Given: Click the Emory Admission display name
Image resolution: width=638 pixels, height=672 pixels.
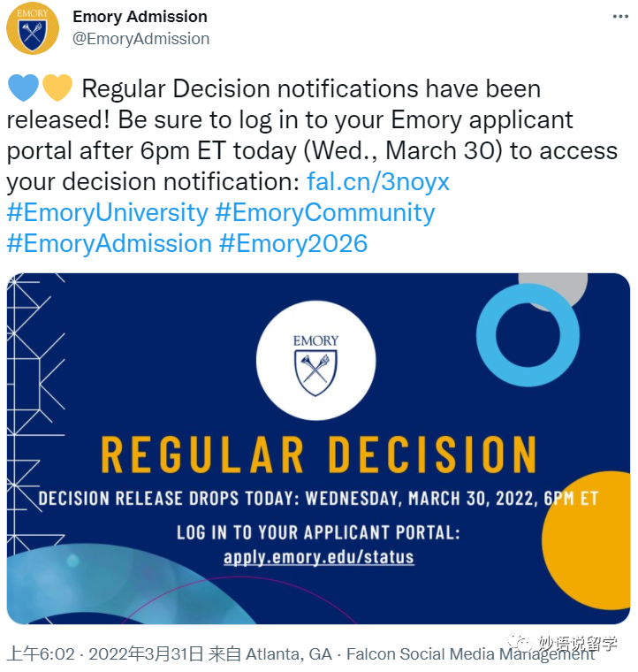Looking at the screenshot, I should 140,16.
